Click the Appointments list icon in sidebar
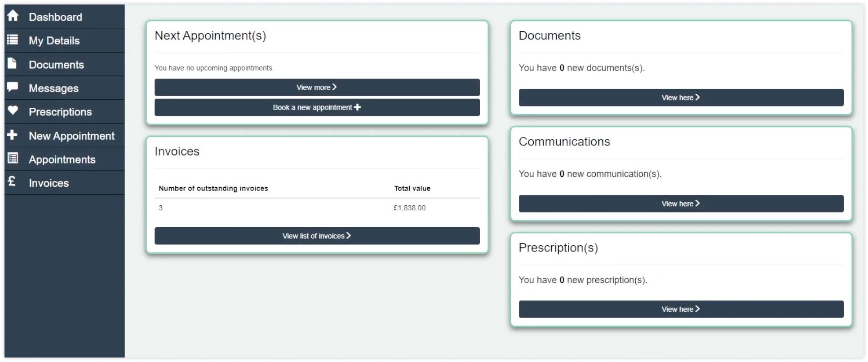The image size is (868, 362). point(13,158)
